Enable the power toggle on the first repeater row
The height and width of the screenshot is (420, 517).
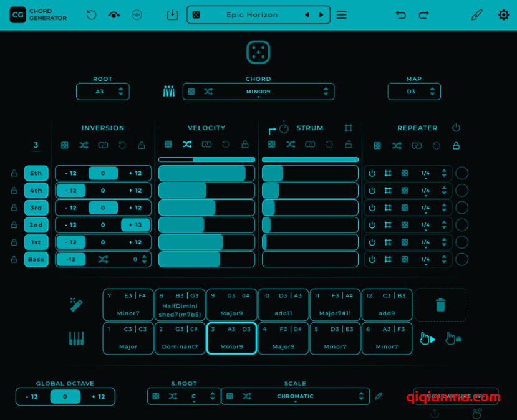(x=372, y=173)
